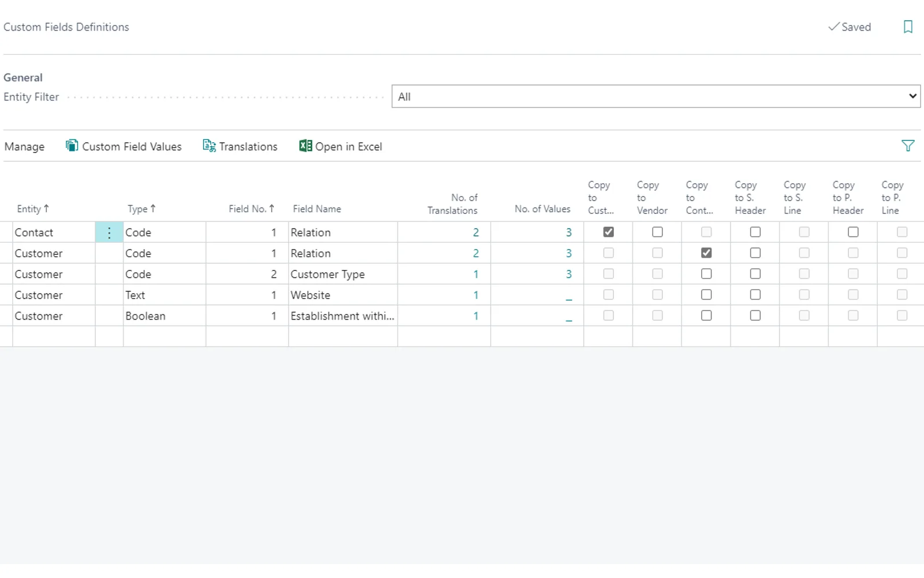Screen dimensions: 924x578
Task: Click the Open in Excel label
Action: [x=349, y=147]
